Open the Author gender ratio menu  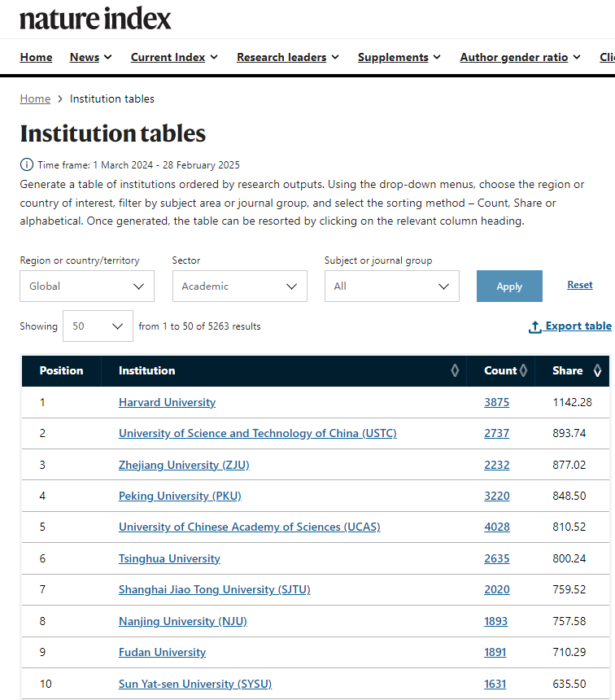pyautogui.click(x=520, y=57)
